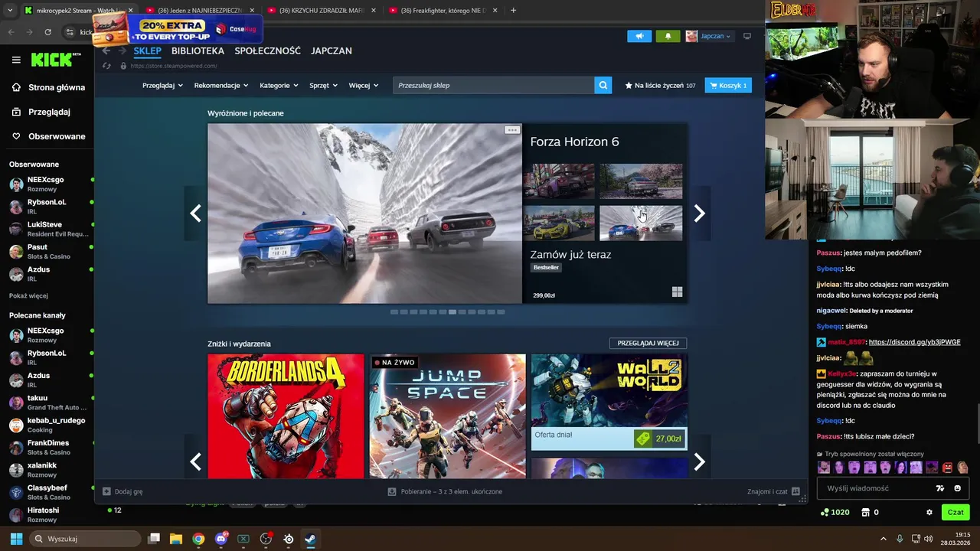Open Steam from the Windows taskbar

coord(310,539)
